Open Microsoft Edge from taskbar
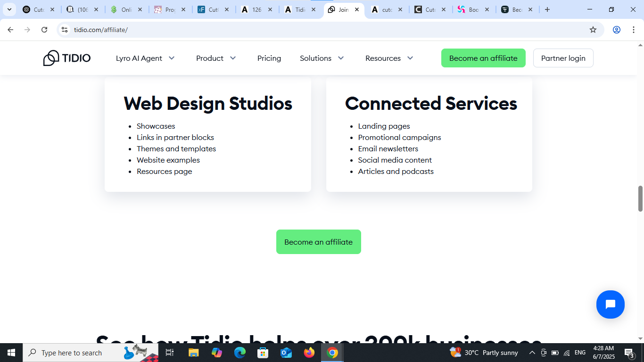644x362 pixels. [x=240, y=353]
